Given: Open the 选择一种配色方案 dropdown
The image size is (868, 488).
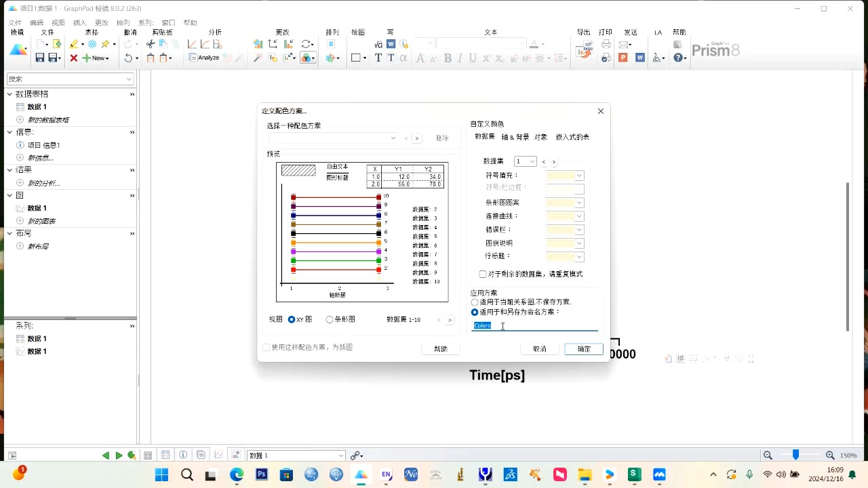Looking at the screenshot, I should (393, 138).
